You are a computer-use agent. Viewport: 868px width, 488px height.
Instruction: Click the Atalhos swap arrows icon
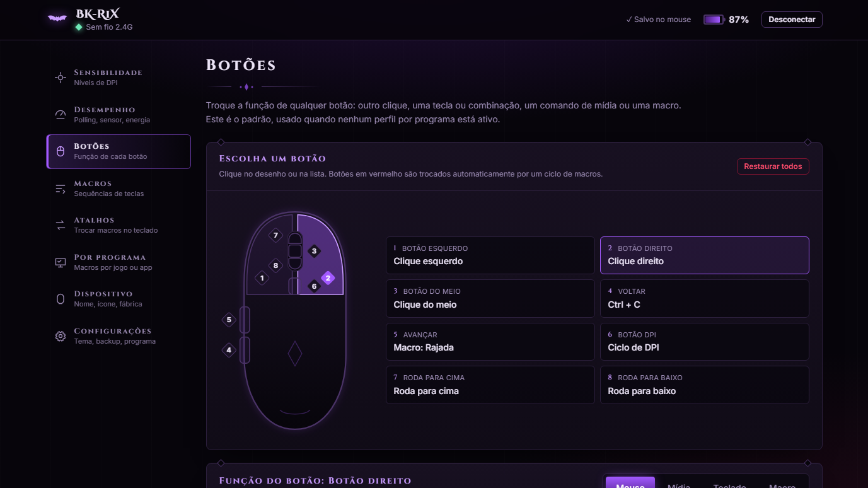click(61, 225)
